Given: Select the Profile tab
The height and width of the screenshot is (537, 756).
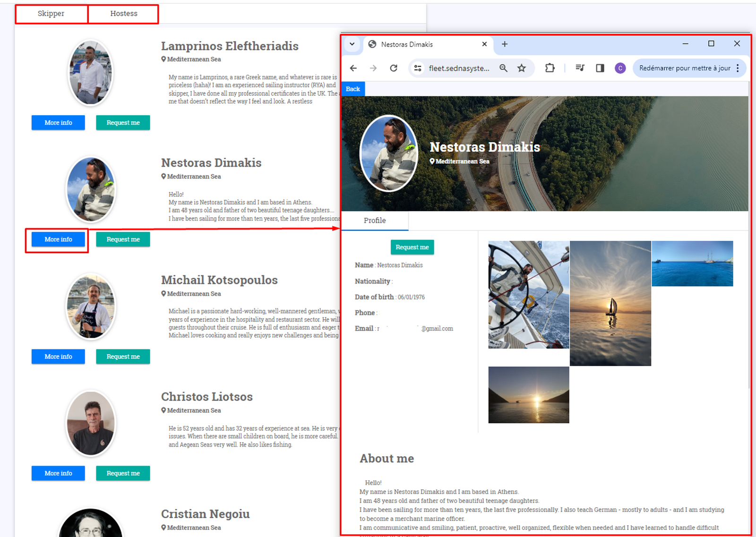Looking at the screenshot, I should pyautogui.click(x=375, y=221).
